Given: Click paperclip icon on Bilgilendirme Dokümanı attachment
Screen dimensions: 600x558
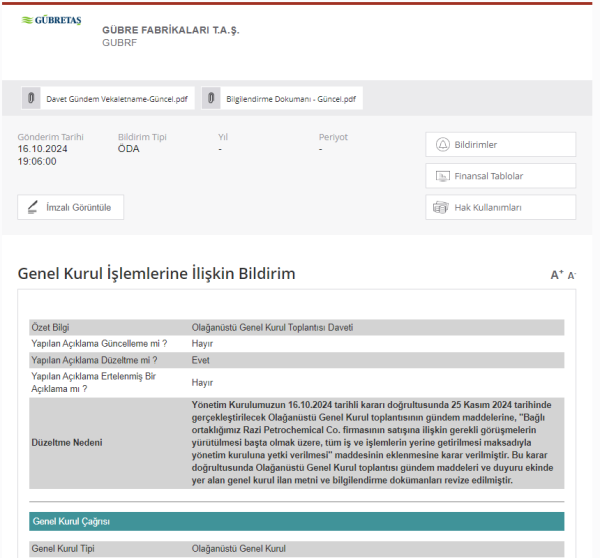Looking at the screenshot, I should pyautogui.click(x=212, y=99).
